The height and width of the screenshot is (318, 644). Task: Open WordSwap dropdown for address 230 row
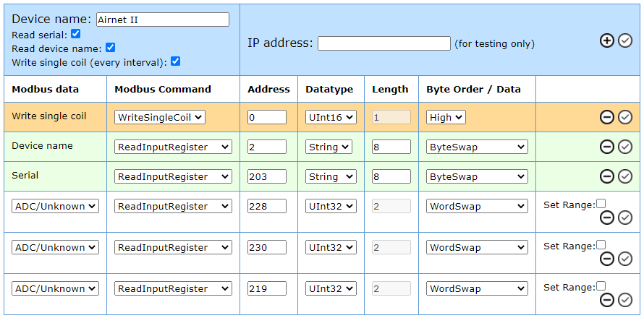[x=477, y=247]
